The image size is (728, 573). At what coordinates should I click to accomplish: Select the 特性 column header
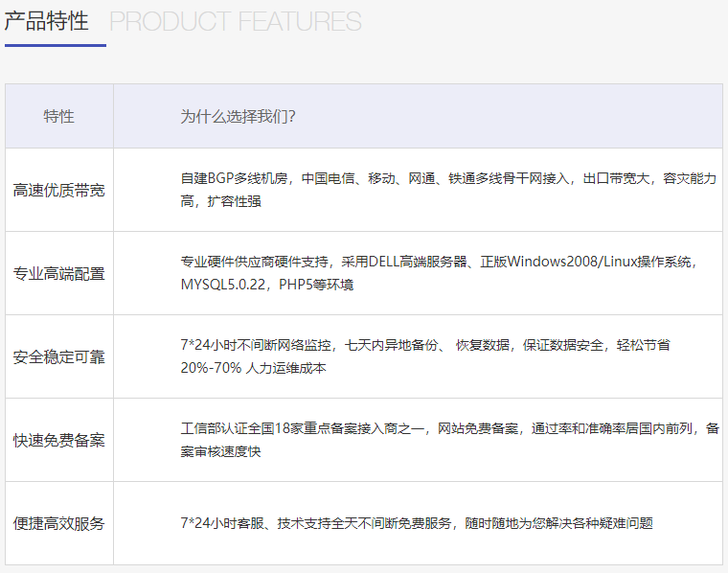58,116
